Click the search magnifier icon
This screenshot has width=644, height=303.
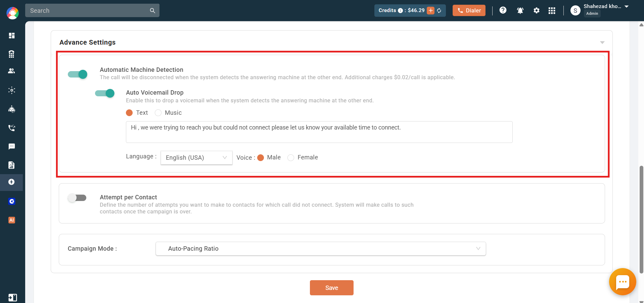[x=152, y=10]
